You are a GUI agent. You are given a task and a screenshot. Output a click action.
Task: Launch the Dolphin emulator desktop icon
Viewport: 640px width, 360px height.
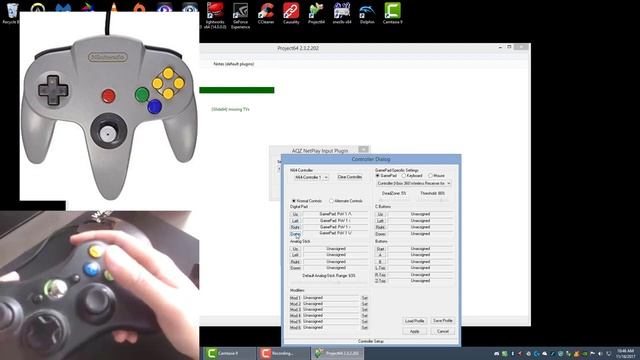click(x=367, y=13)
